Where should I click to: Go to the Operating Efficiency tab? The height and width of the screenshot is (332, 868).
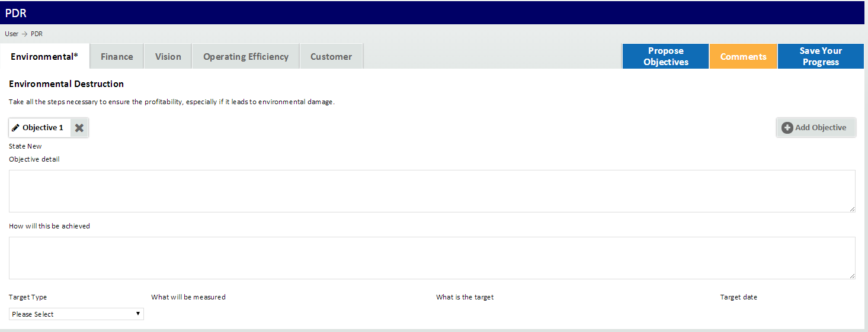point(246,57)
